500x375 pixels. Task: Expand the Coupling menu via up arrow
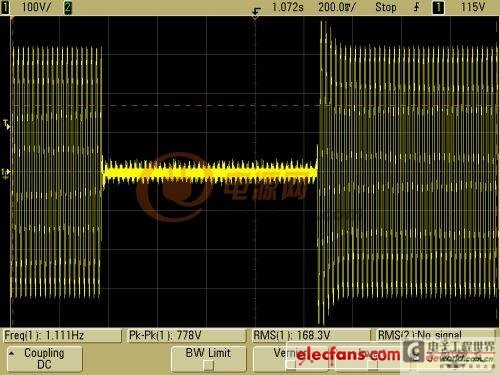[x=12, y=353]
